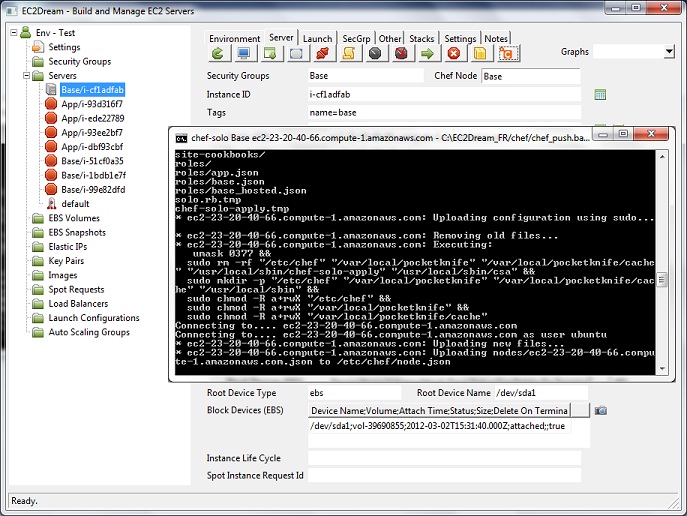Click the Tags field name=base
The width and height of the screenshot is (687, 516).
[444, 113]
